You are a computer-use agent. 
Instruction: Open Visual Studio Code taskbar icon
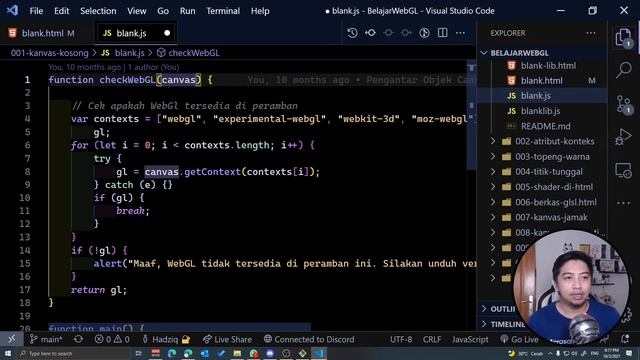pos(319,353)
